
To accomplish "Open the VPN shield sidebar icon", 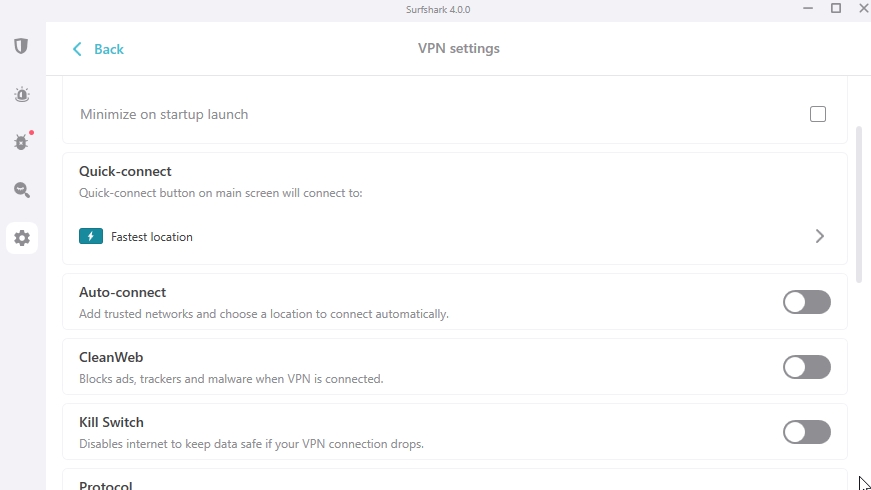I will (x=21, y=46).
